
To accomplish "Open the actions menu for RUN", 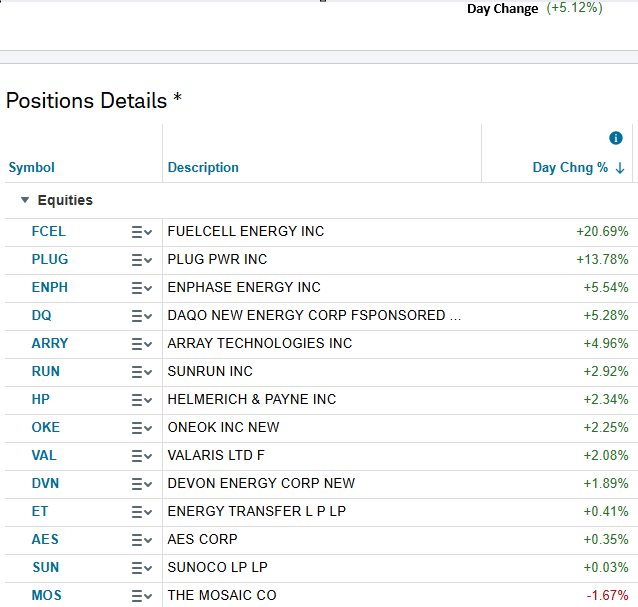I will tap(142, 372).
